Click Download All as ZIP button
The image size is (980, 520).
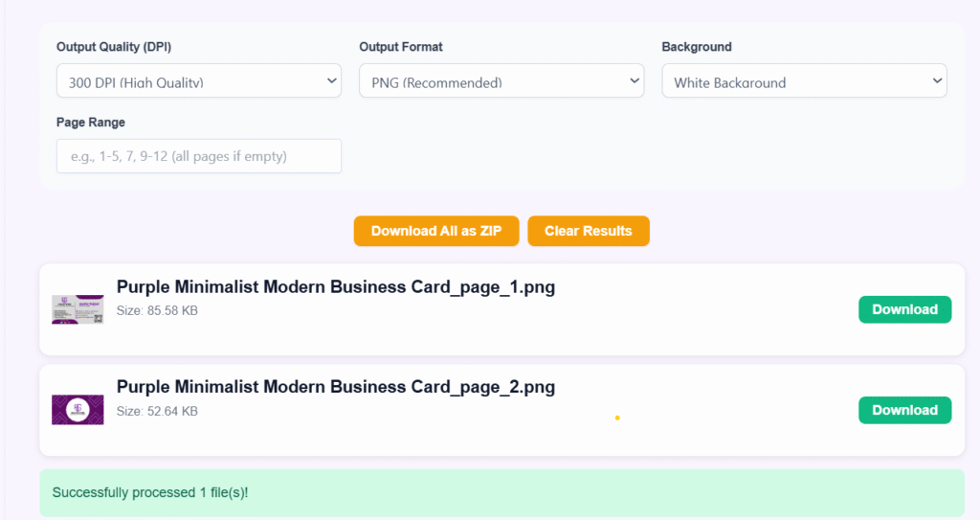(x=437, y=231)
